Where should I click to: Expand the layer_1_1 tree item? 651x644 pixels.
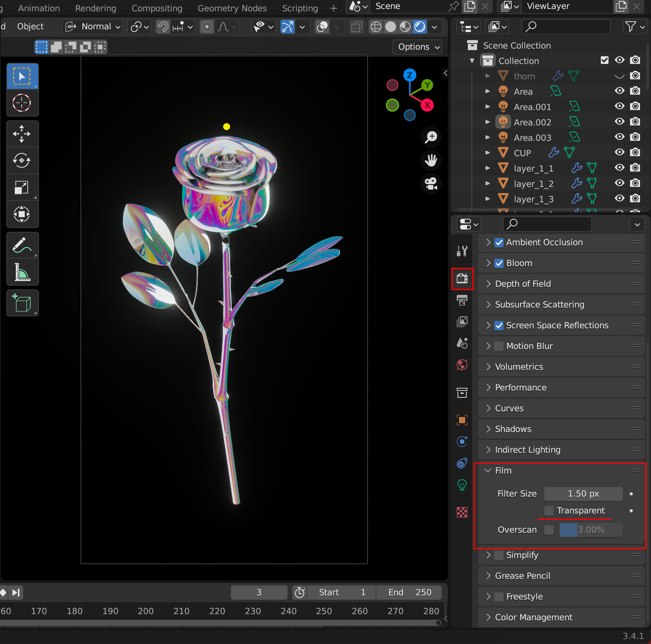(x=488, y=168)
